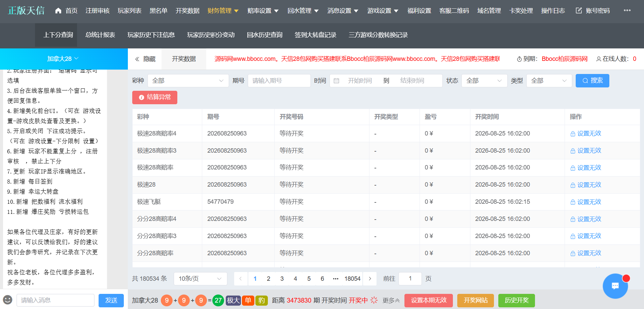Viewport: 644px width, 309px height.
Task: Open the 签到大转盘记录 tab
Action: (316, 35)
